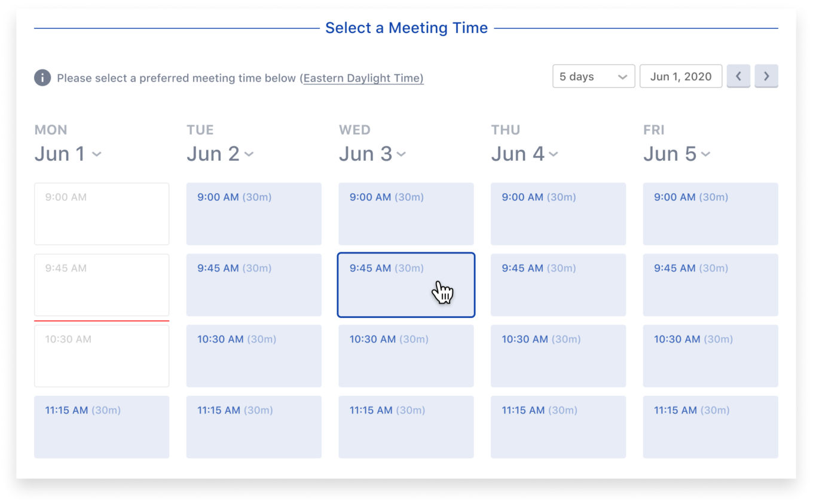
Task: Pick Thursday 10:30 AM time slot
Action: (558, 356)
